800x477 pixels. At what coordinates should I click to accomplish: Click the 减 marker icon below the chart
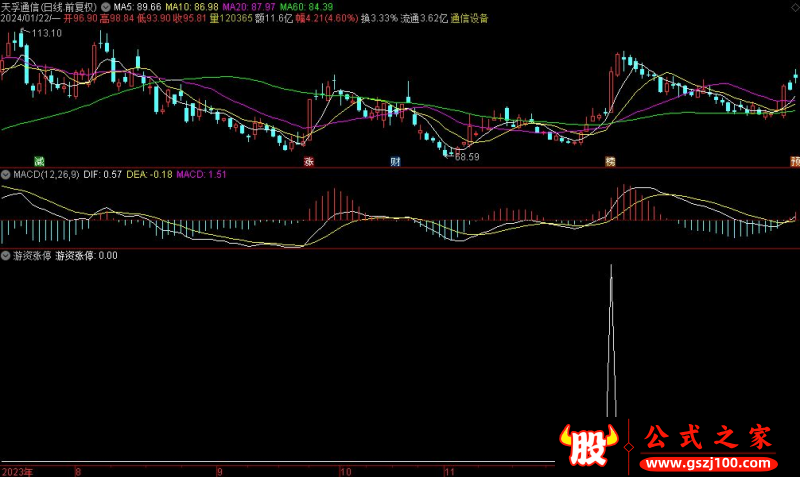[39, 161]
